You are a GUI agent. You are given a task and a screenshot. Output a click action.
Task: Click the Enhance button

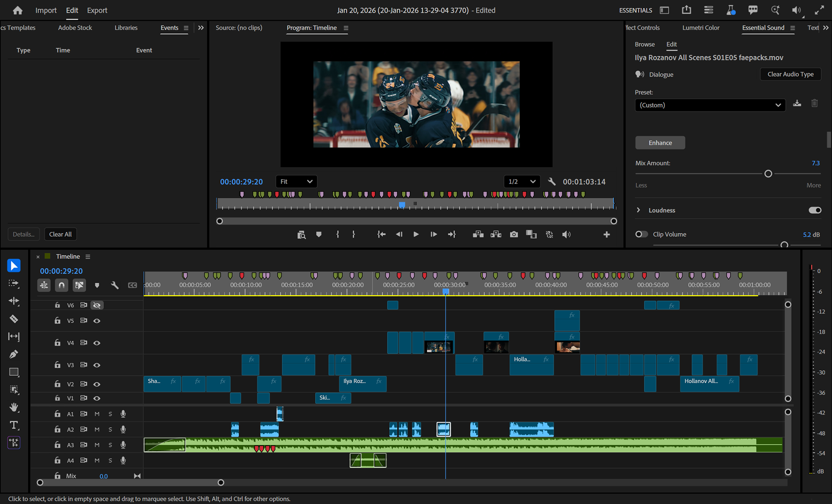pyautogui.click(x=660, y=142)
